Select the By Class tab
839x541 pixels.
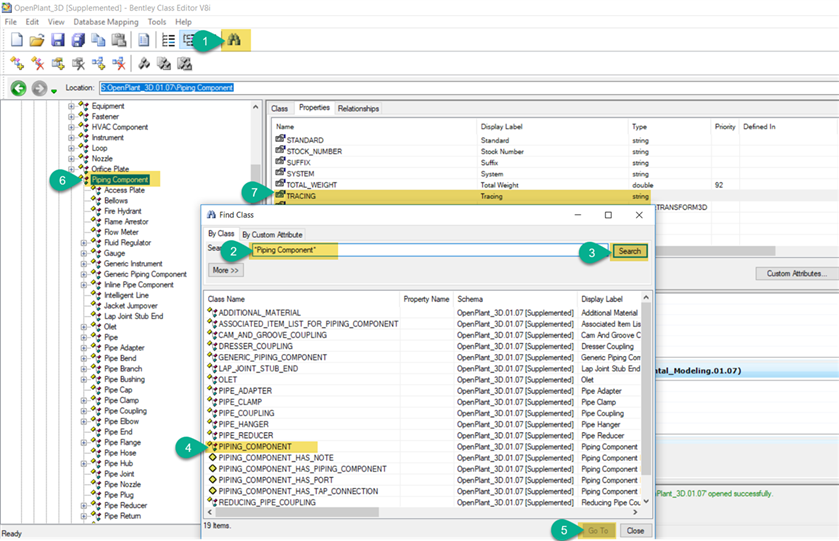point(221,234)
